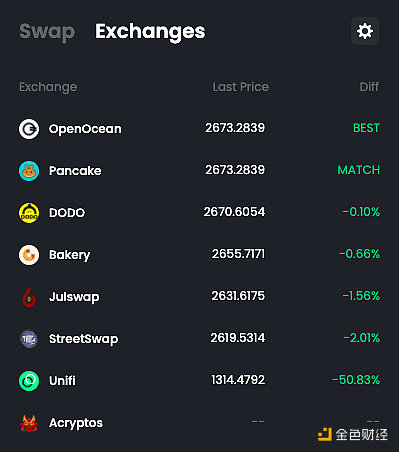Screen dimensions: 399x452
Task: Click the BEST label for OpenOcean
Action: pos(366,128)
